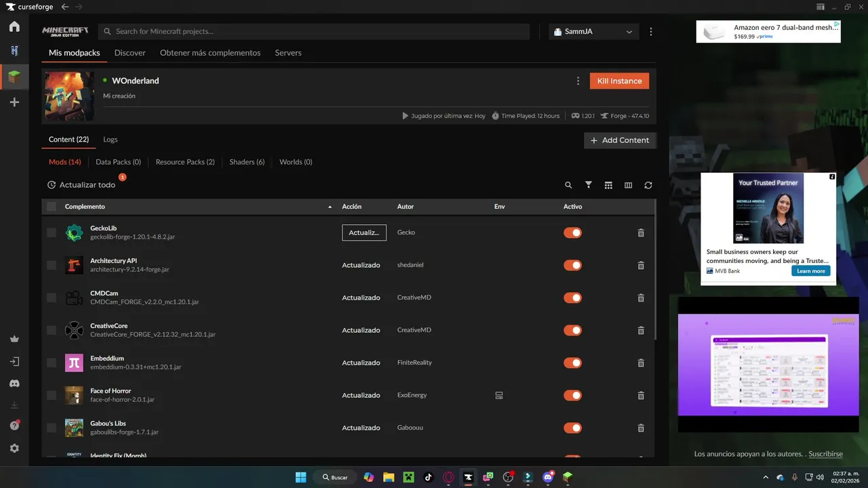Viewport: 868px width, 488px height.
Task: Go back with the navigation arrow
Action: pos(65,7)
